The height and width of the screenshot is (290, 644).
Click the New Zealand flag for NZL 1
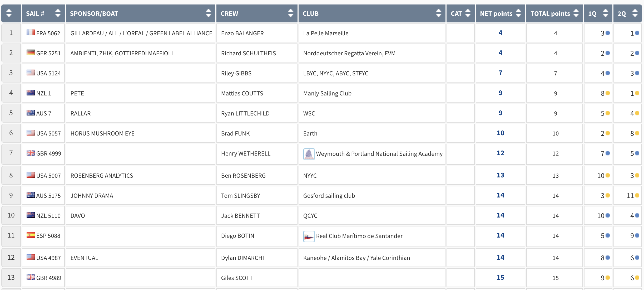coord(31,93)
